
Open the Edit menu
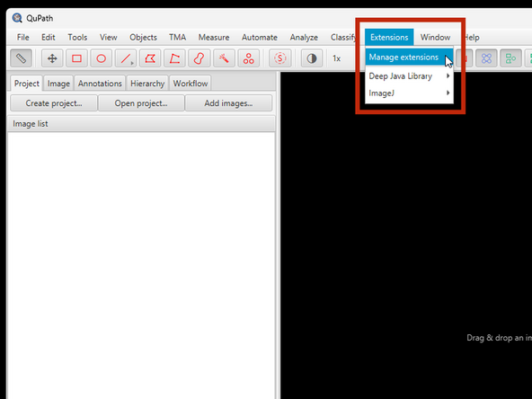[49, 38]
